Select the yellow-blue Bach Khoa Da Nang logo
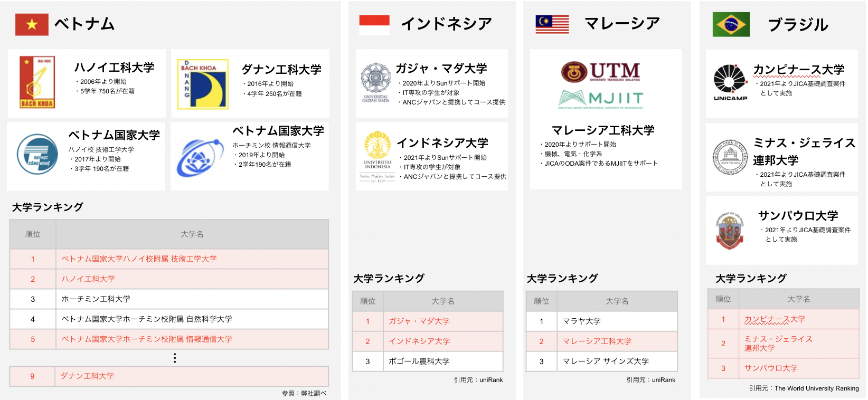 (203, 84)
